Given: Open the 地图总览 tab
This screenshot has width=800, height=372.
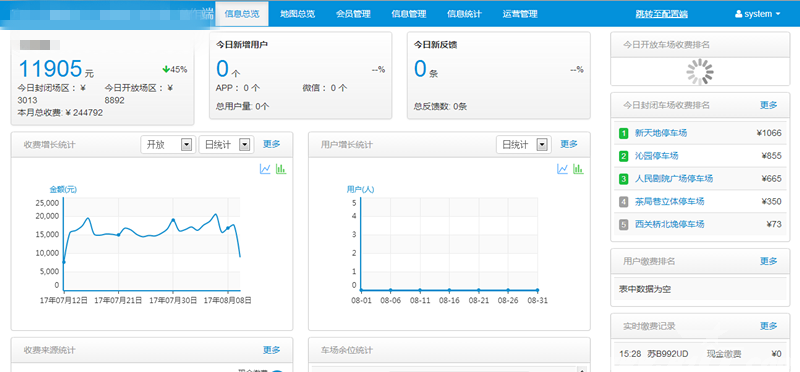Looking at the screenshot, I should click(297, 14).
